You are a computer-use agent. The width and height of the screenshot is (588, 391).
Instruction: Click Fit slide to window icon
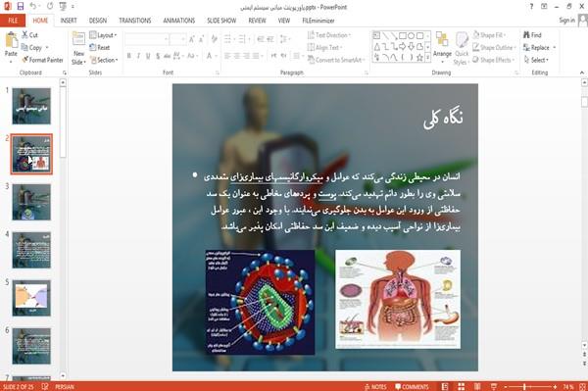tap(583, 387)
